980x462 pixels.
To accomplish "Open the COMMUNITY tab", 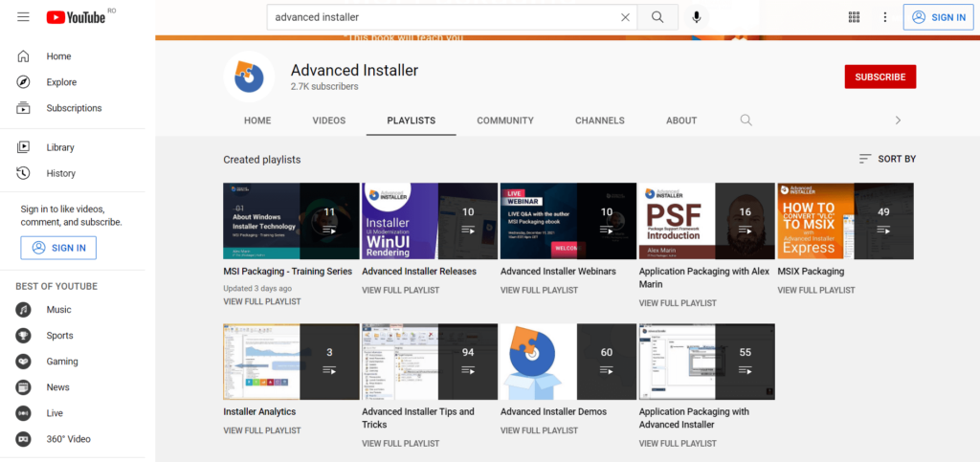I will [505, 121].
